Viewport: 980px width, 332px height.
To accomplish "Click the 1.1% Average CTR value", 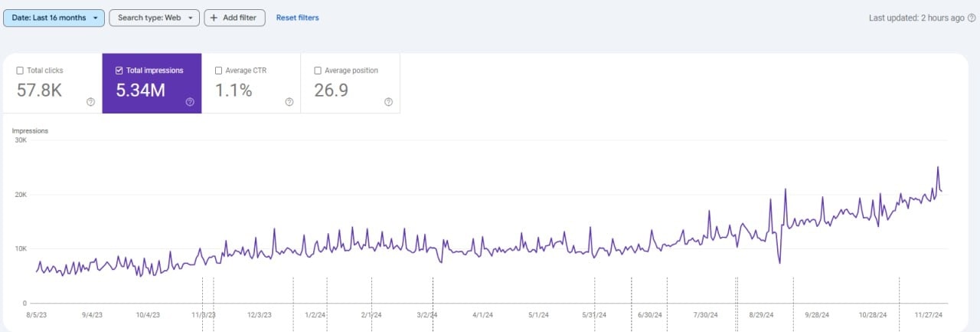I will [x=234, y=90].
